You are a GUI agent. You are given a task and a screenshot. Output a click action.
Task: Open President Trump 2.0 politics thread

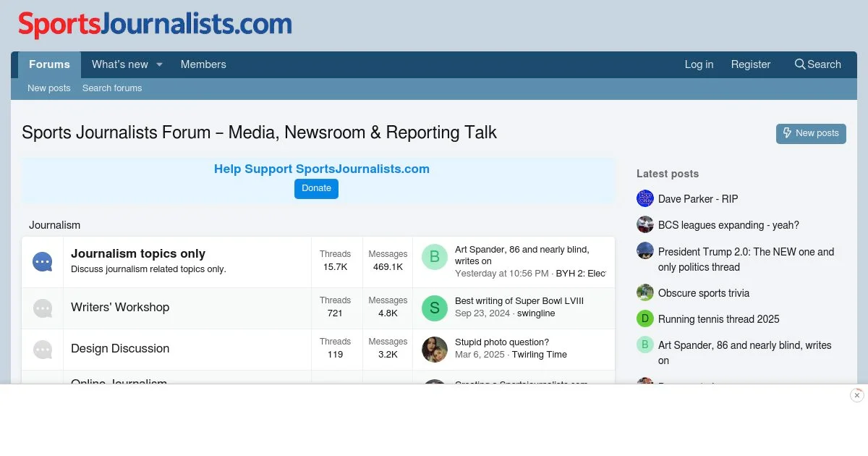(746, 259)
